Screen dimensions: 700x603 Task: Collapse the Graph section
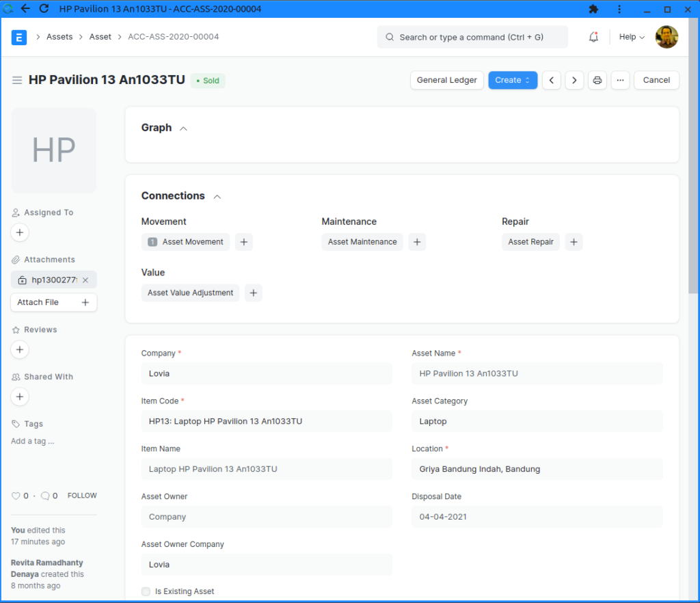(x=183, y=129)
